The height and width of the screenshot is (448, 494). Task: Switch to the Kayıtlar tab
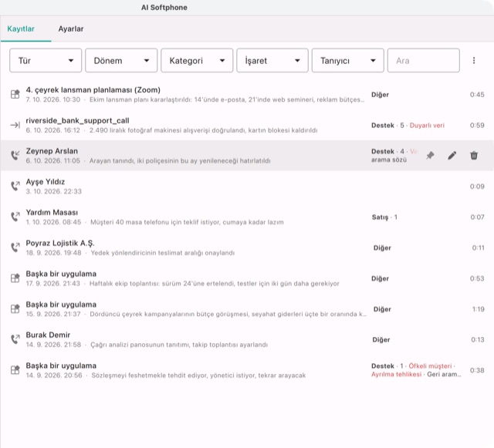pyautogui.click(x=21, y=29)
